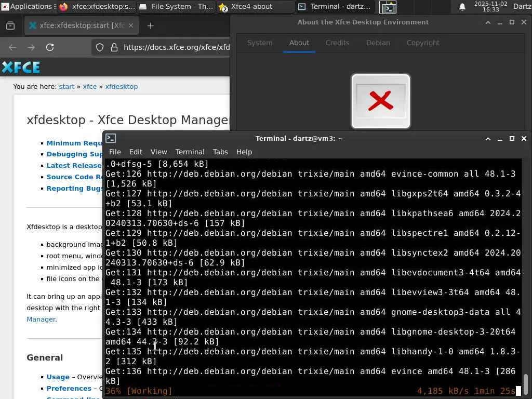This screenshot has height=399, width=532.
Task: Follow the 'start' breadcrumb link
Action: tap(66, 87)
